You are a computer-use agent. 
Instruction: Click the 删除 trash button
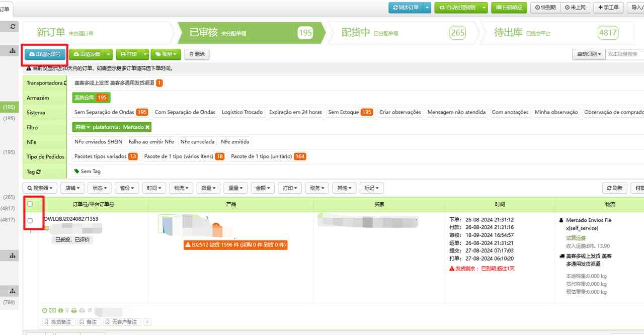[x=197, y=54]
